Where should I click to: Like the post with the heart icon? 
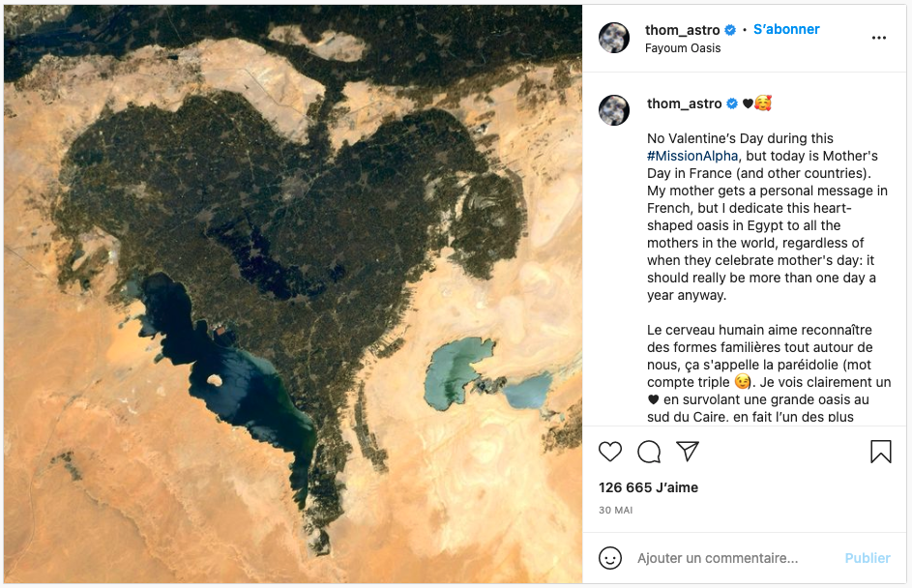pos(610,452)
